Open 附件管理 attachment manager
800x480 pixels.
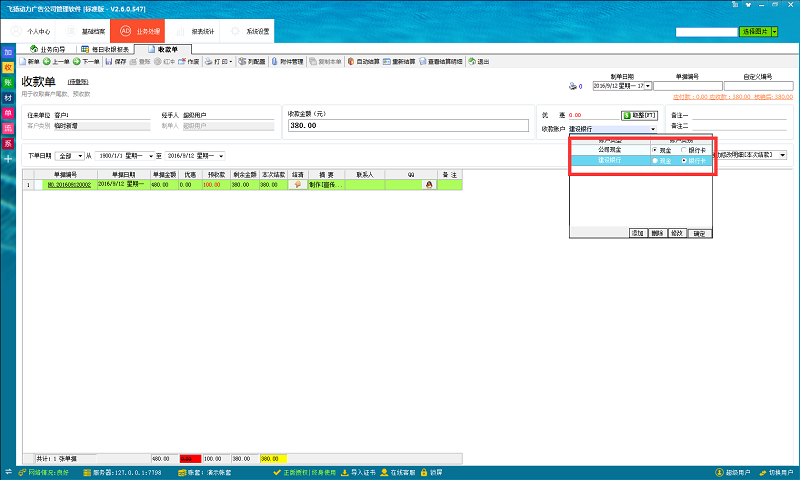(287, 62)
